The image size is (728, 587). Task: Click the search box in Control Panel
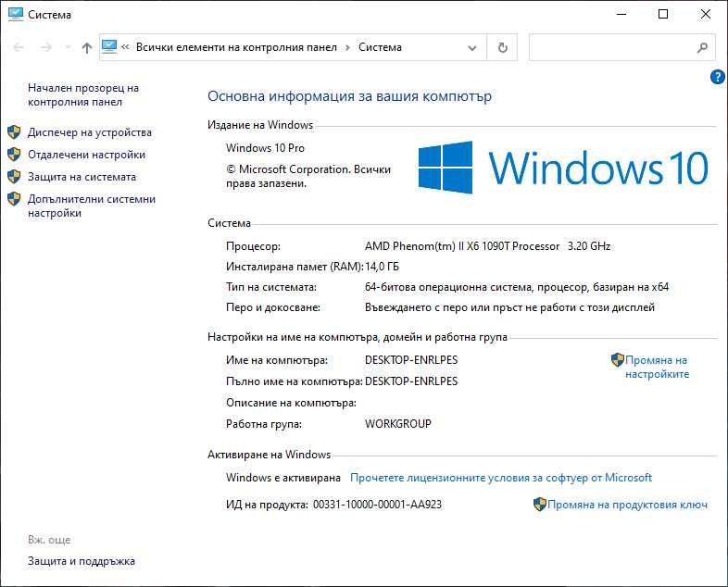click(x=622, y=47)
